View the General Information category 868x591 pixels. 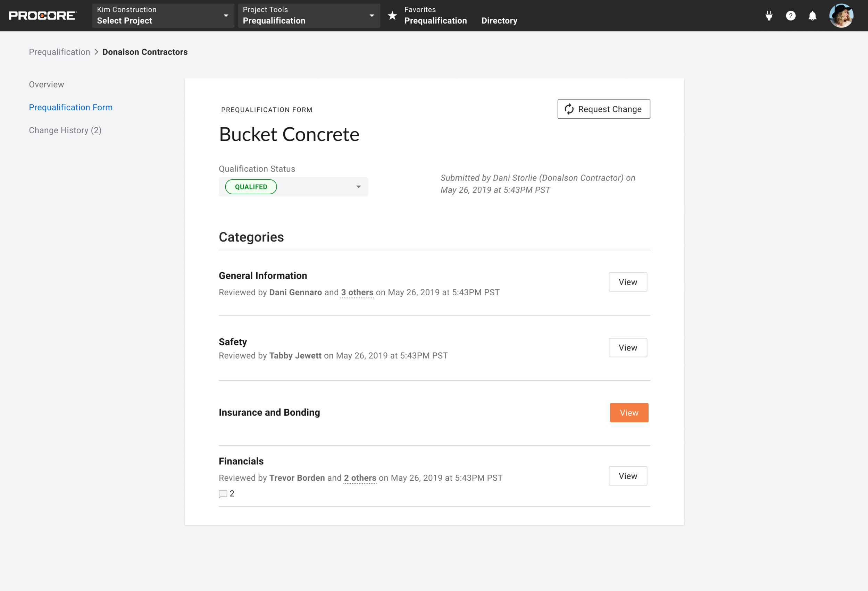coord(627,282)
